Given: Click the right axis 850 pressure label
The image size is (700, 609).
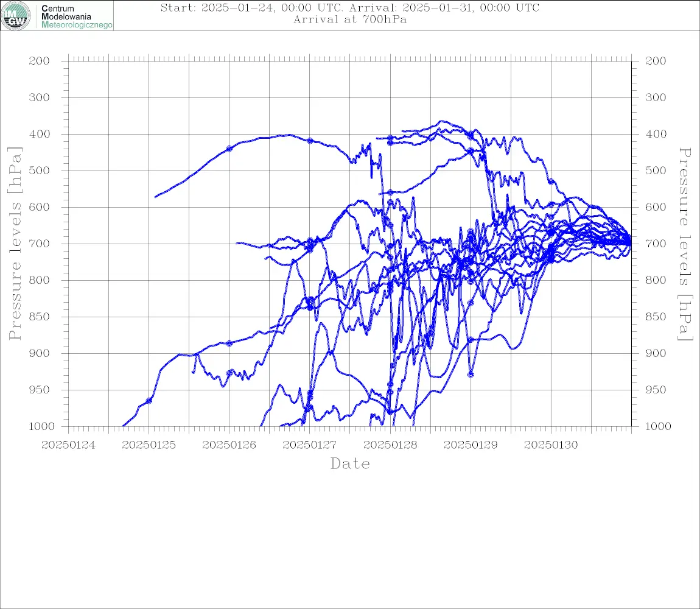Looking at the screenshot, I should coord(656,317).
